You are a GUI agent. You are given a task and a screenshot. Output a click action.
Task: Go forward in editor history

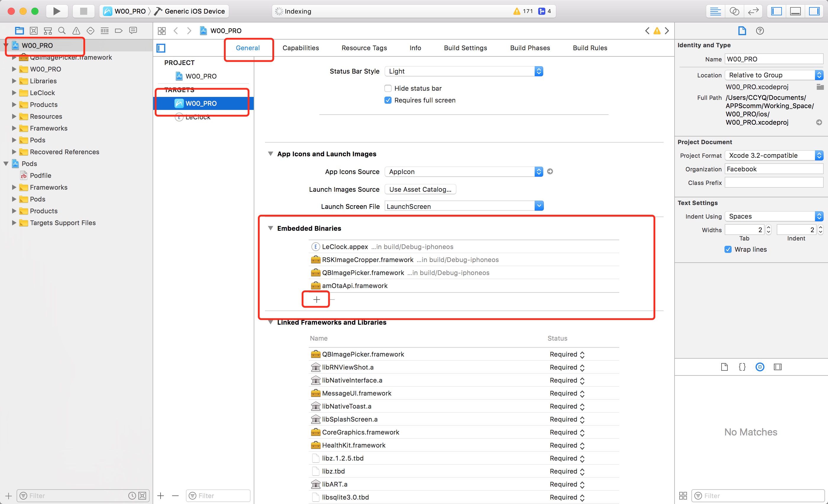point(189,30)
